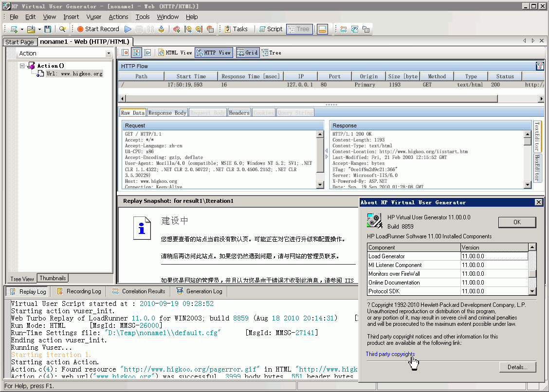The width and height of the screenshot is (549, 392).
Task: Switch snapshot toolbar to Tree layout
Action: click(x=272, y=53)
